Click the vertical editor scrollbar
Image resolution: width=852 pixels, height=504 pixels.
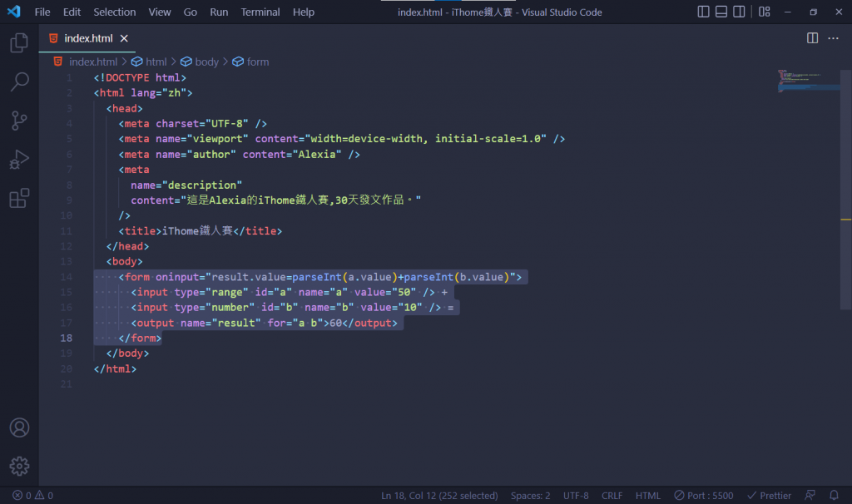tap(846, 190)
